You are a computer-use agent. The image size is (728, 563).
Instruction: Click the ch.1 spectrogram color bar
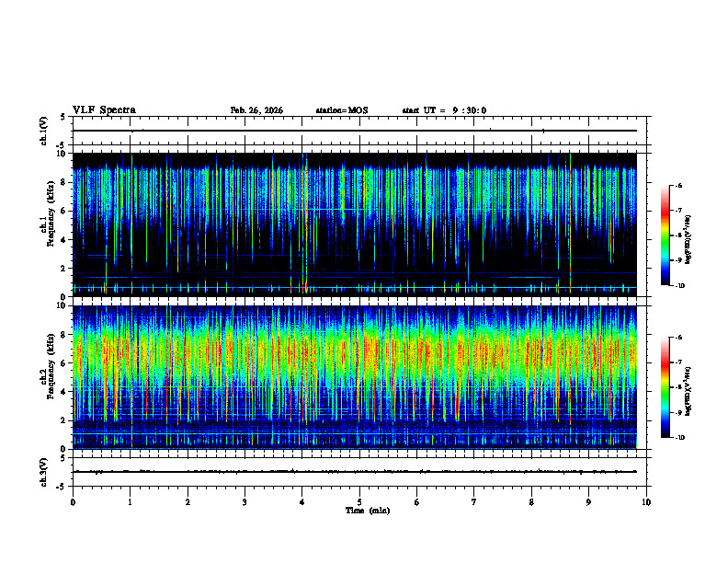point(665,236)
